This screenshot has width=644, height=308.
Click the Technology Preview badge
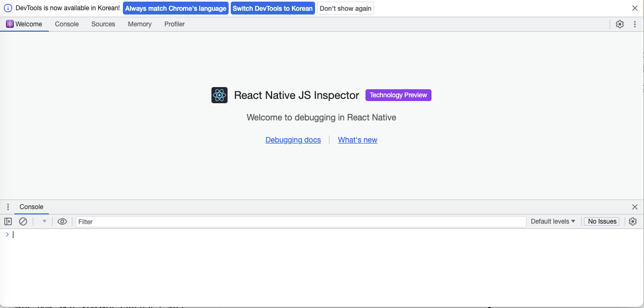pos(398,95)
